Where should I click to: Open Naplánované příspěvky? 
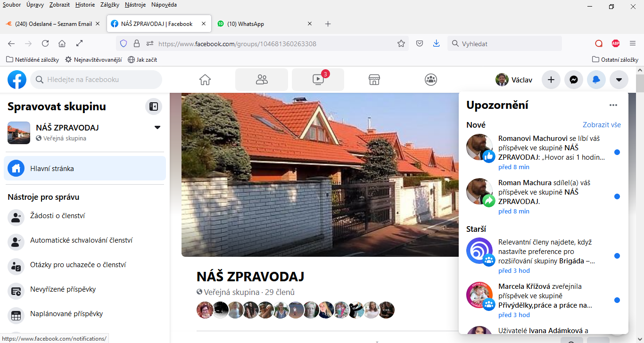[85, 314]
